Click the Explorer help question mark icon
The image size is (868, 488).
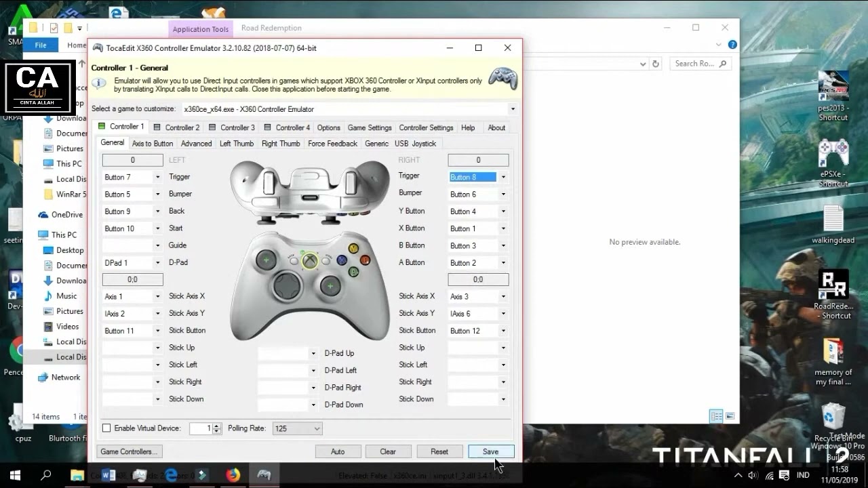(x=732, y=45)
